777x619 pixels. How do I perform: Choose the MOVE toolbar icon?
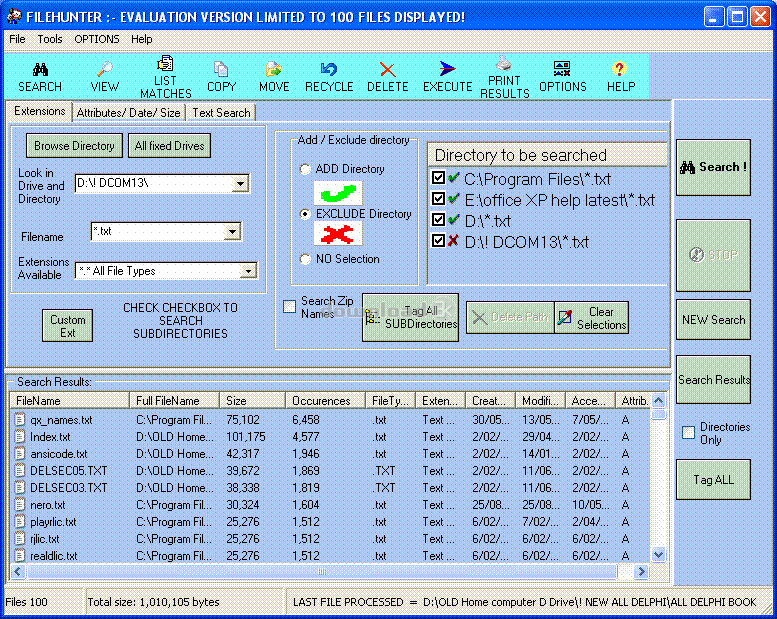(274, 69)
